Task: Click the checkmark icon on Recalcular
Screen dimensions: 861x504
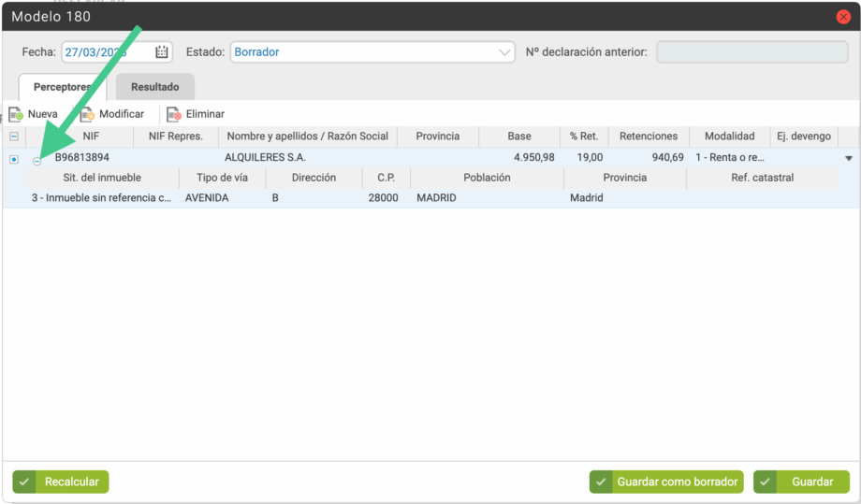Action: (25, 482)
